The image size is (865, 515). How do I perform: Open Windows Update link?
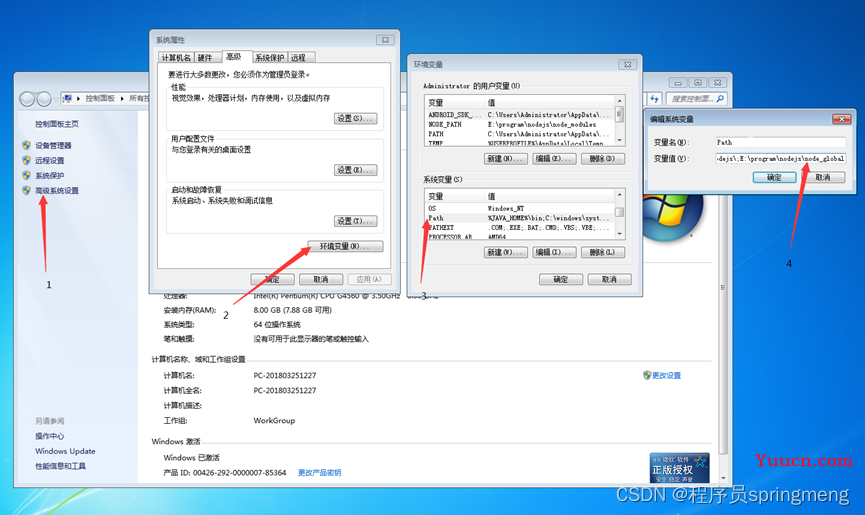(65, 451)
